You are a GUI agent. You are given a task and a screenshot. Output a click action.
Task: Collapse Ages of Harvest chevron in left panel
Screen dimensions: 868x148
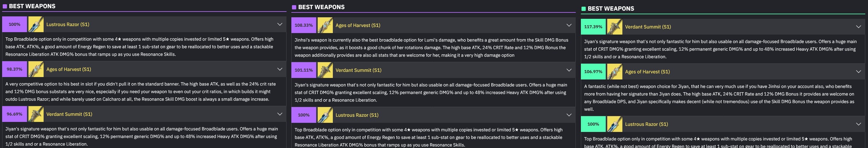[280, 69]
